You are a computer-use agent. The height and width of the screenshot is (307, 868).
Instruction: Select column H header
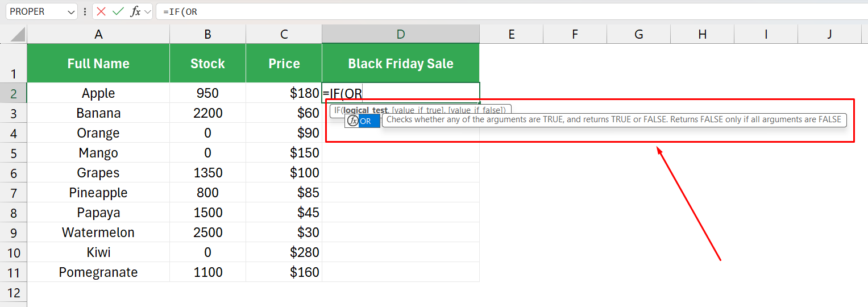coord(703,35)
